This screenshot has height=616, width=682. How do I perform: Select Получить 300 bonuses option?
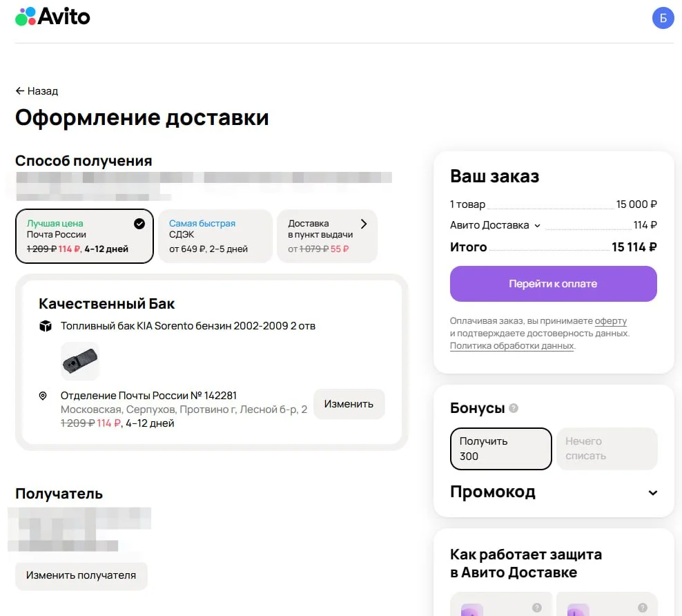(500, 448)
